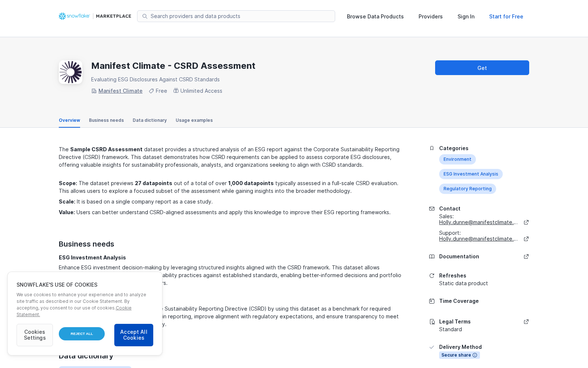Focus the search providers and data products field
588x368 pixels.
tap(236, 16)
